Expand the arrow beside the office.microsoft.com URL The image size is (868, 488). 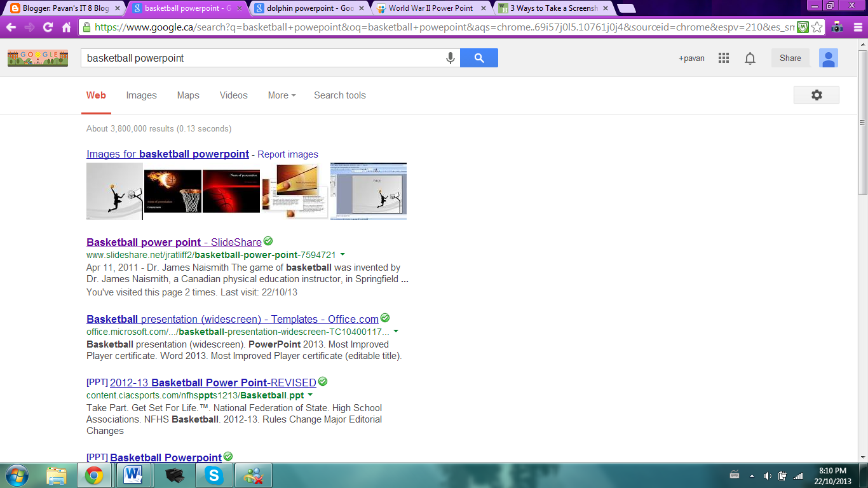coord(396,332)
